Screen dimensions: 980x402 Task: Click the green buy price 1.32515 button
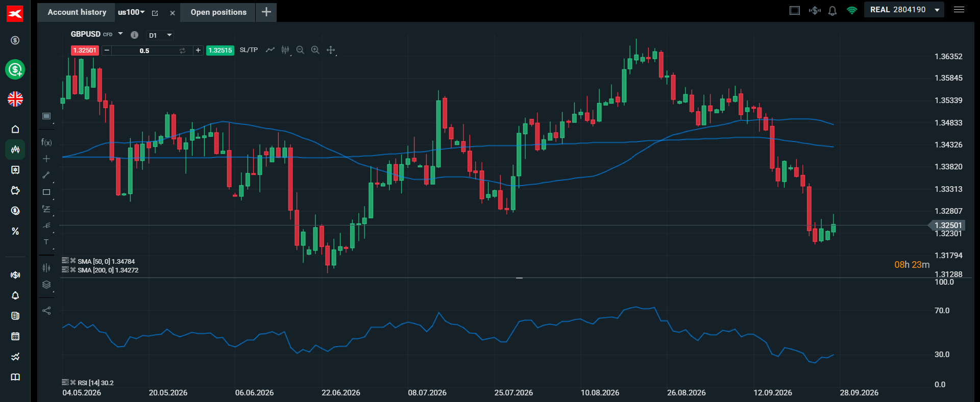pos(220,51)
